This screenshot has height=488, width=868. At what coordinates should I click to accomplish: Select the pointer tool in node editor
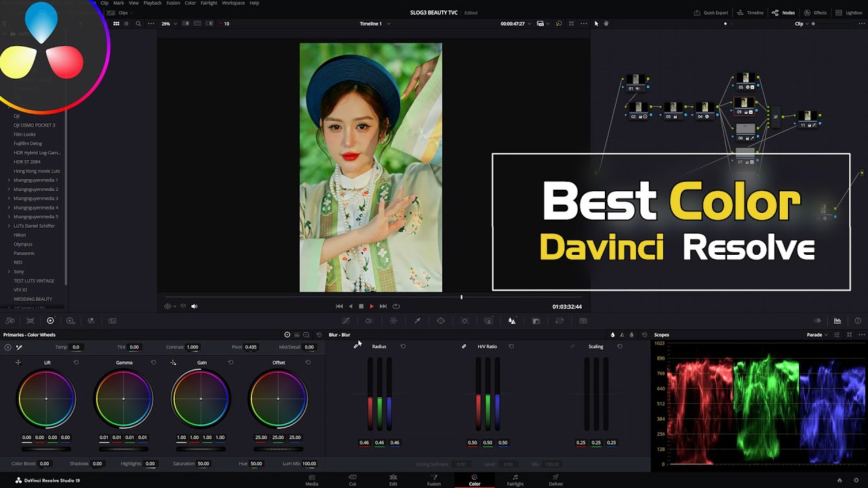(597, 24)
